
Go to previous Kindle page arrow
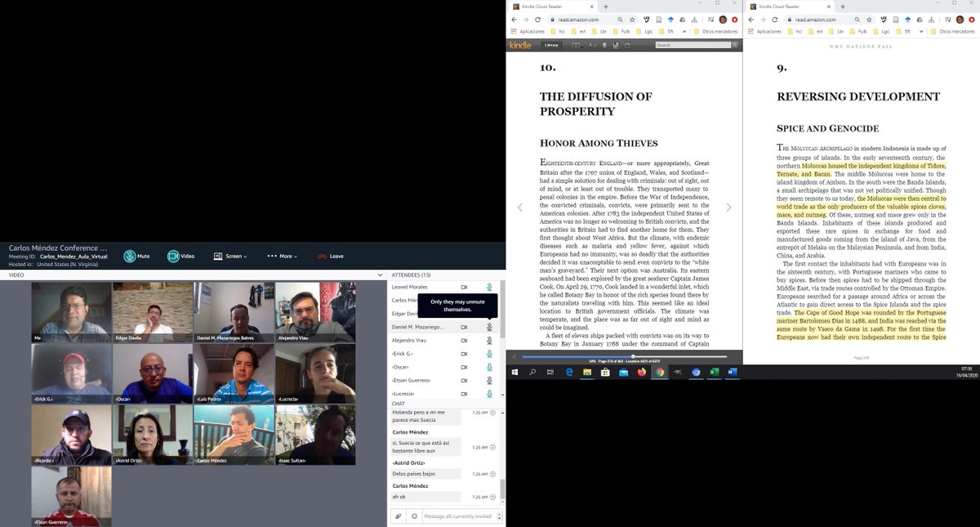coord(519,208)
